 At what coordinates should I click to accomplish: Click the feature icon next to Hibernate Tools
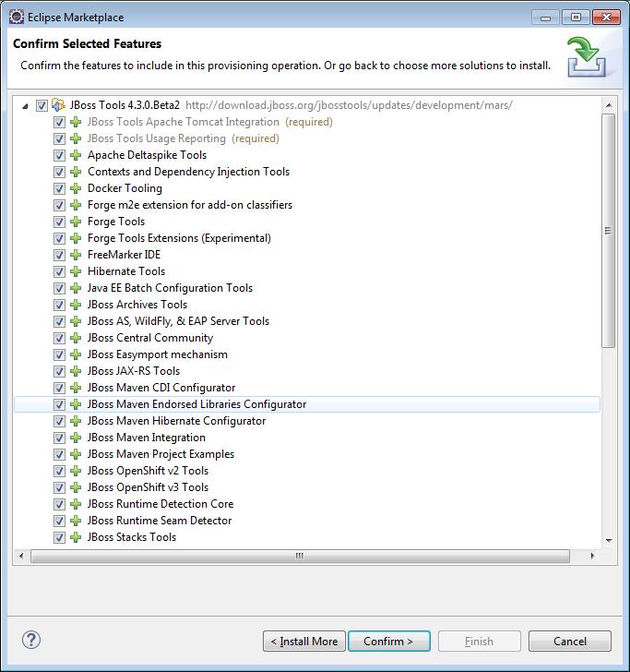tap(76, 271)
